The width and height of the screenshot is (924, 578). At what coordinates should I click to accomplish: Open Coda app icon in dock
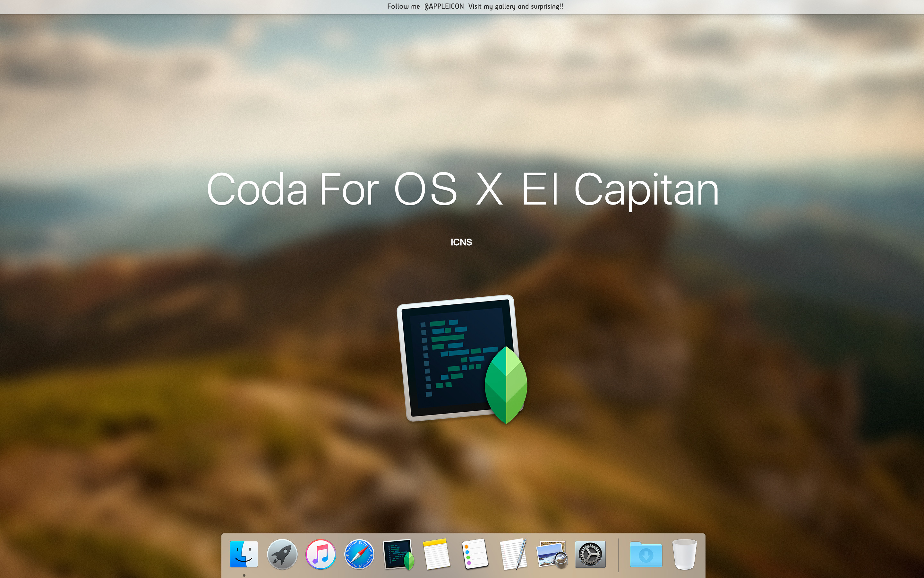tap(398, 554)
